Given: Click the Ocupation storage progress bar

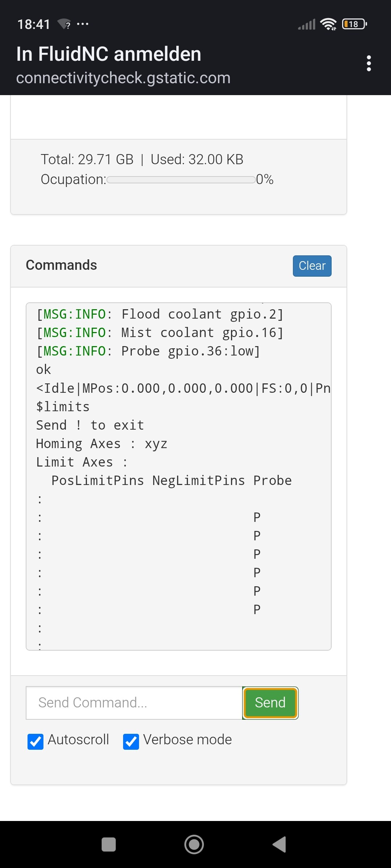Looking at the screenshot, I should click(x=181, y=180).
